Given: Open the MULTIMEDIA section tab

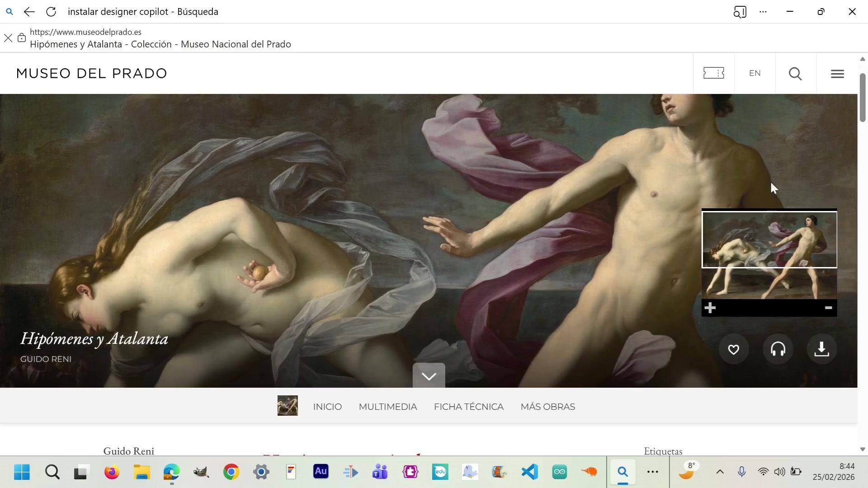Looking at the screenshot, I should [x=387, y=407].
